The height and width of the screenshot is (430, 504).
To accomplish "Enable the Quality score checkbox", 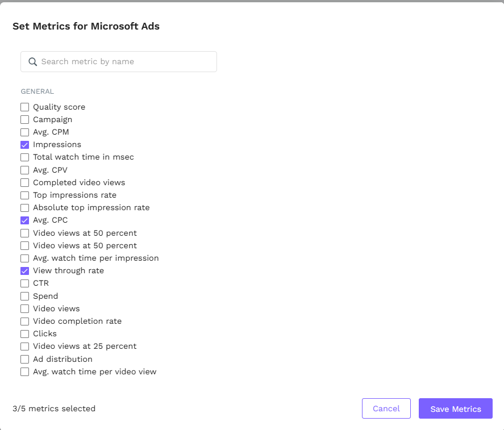I will 25,107.
